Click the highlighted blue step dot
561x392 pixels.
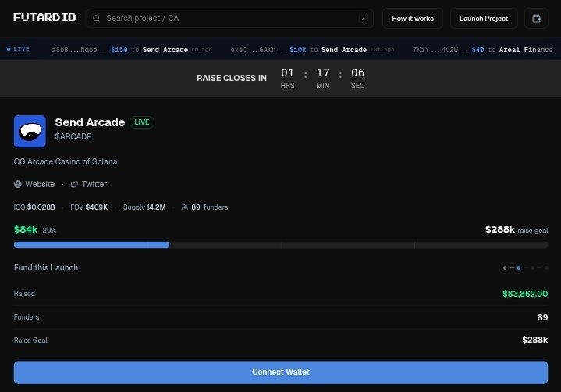[519, 267]
